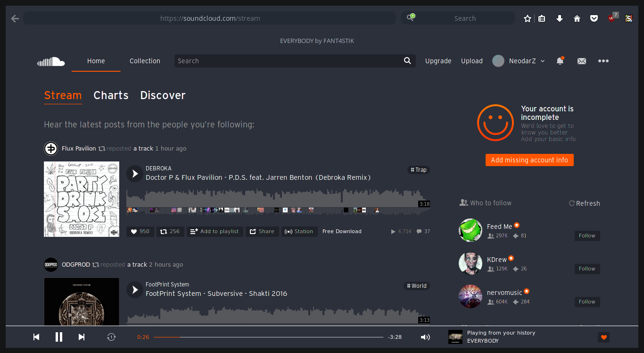
Task: Add the Debroka remix to a playlist
Action: click(x=215, y=231)
